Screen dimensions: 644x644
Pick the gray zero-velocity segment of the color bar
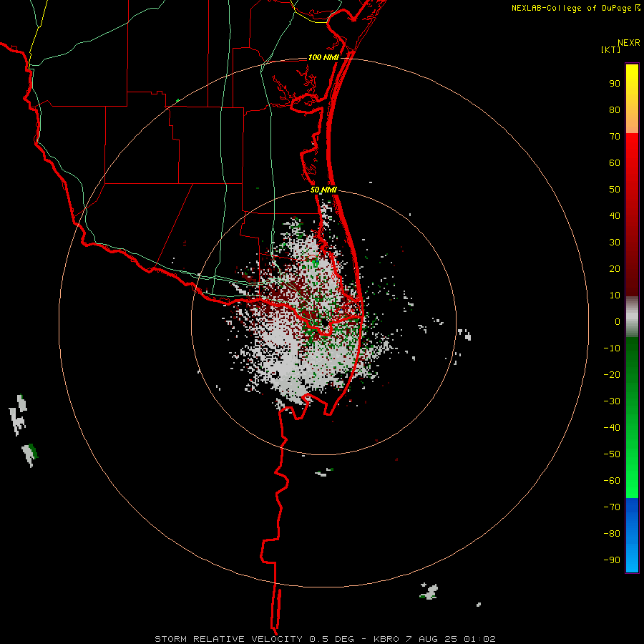tap(632, 317)
